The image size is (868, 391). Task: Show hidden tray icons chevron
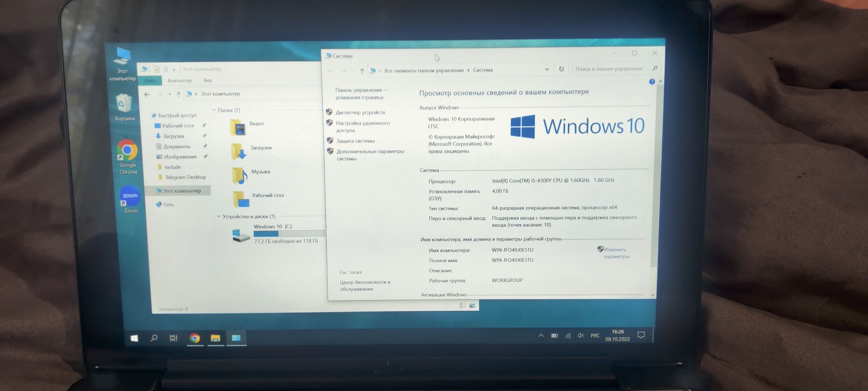(x=541, y=335)
